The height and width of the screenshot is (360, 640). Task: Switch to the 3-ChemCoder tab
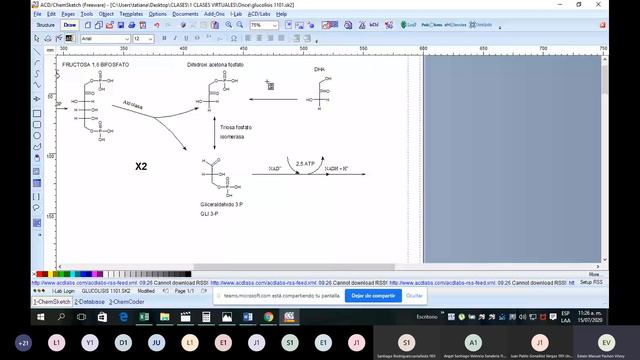pyautogui.click(x=127, y=302)
